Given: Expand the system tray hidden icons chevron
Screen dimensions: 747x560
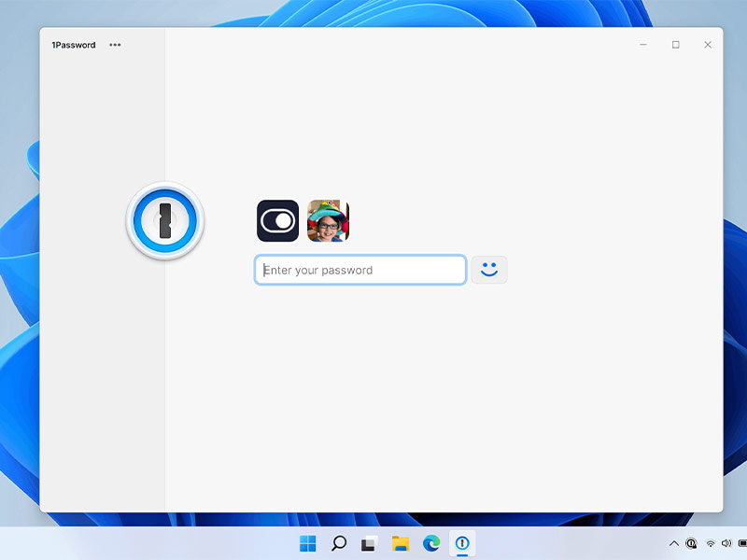Looking at the screenshot, I should 673,543.
